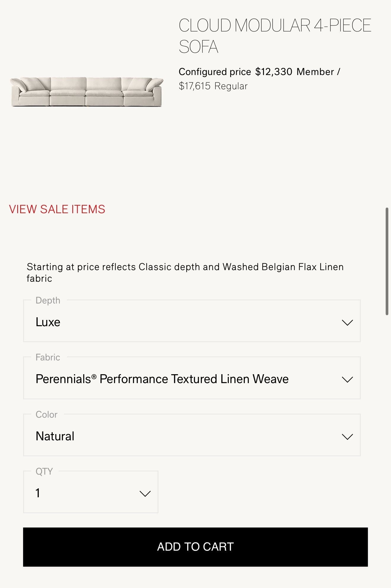Click the Depth field label
Screen dimensions: 391x588
tap(48, 300)
